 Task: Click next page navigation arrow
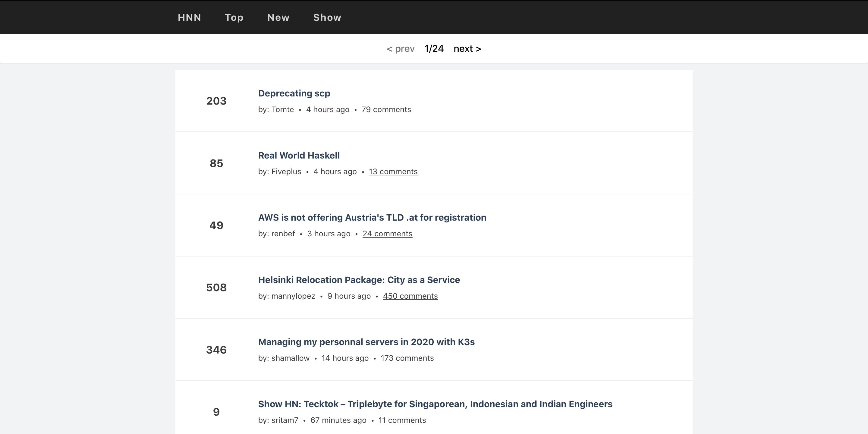(x=468, y=48)
